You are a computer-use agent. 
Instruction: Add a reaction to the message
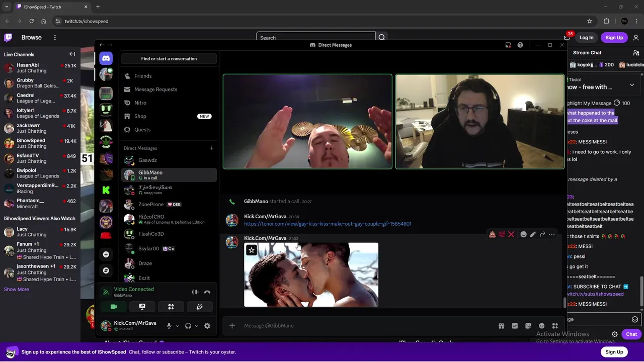[x=523, y=234]
